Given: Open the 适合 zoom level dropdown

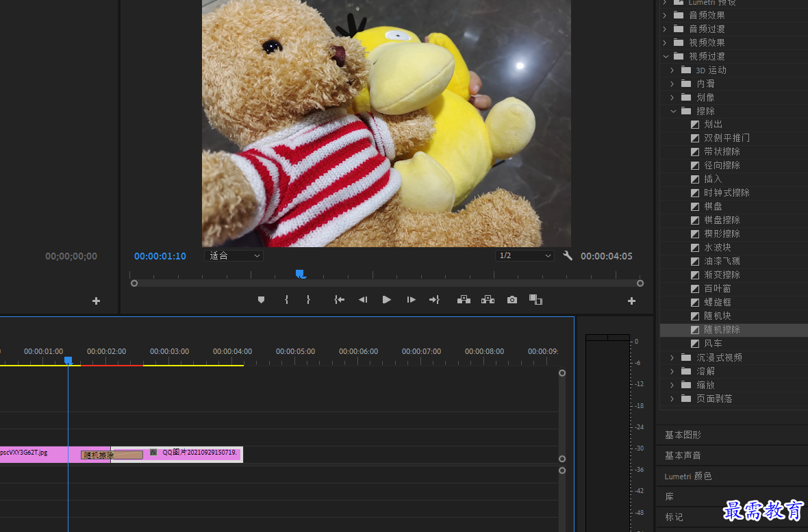Looking at the screenshot, I should [x=234, y=255].
